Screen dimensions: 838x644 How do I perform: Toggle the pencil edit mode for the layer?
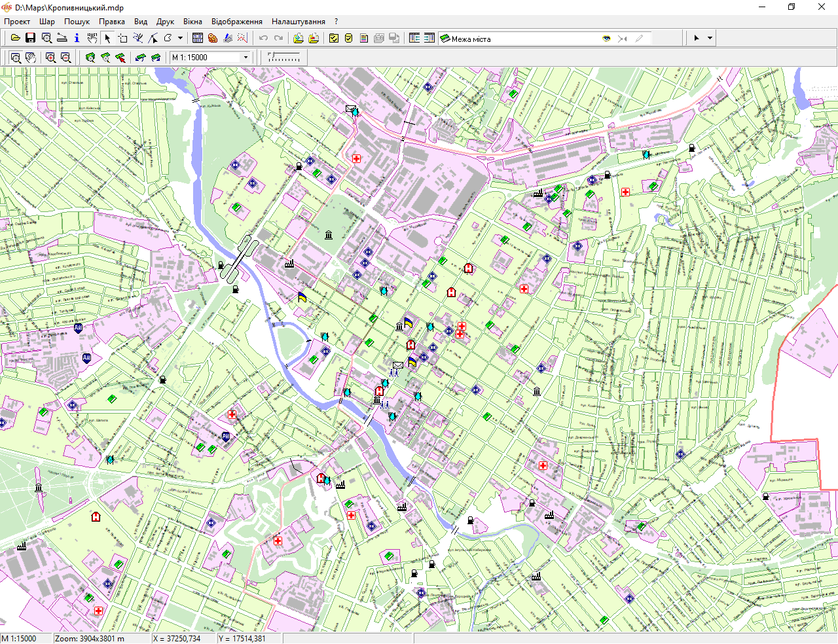[639, 39]
